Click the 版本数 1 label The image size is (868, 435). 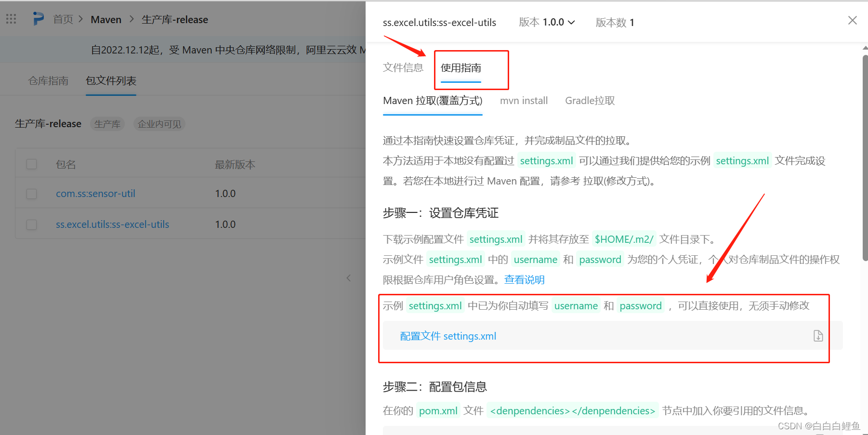(x=615, y=22)
